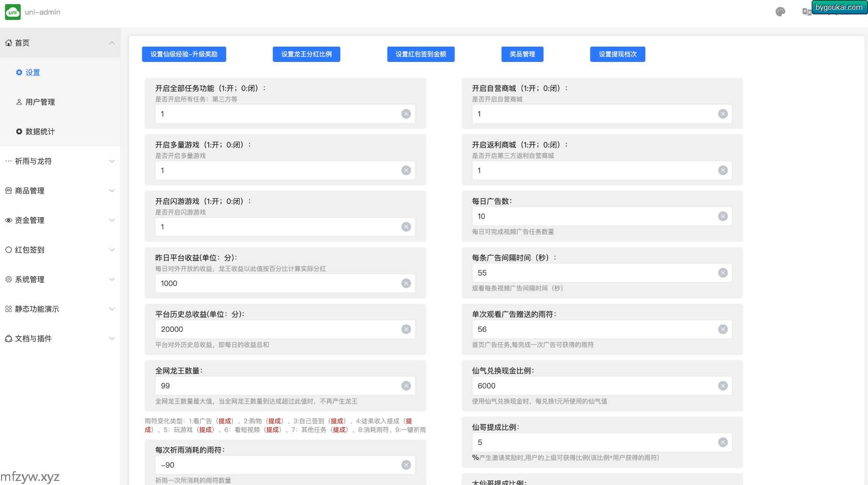Clear the 仙气兑换现金比例 field value
Image resolution: width=868 pixels, height=485 pixels.
pyautogui.click(x=723, y=386)
